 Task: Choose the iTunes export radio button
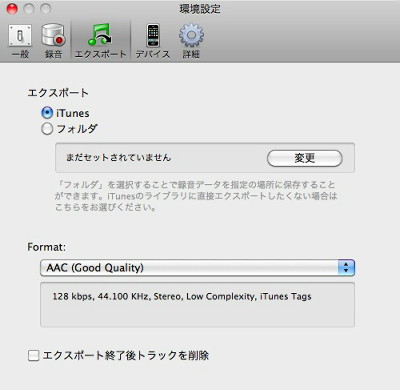(x=47, y=113)
